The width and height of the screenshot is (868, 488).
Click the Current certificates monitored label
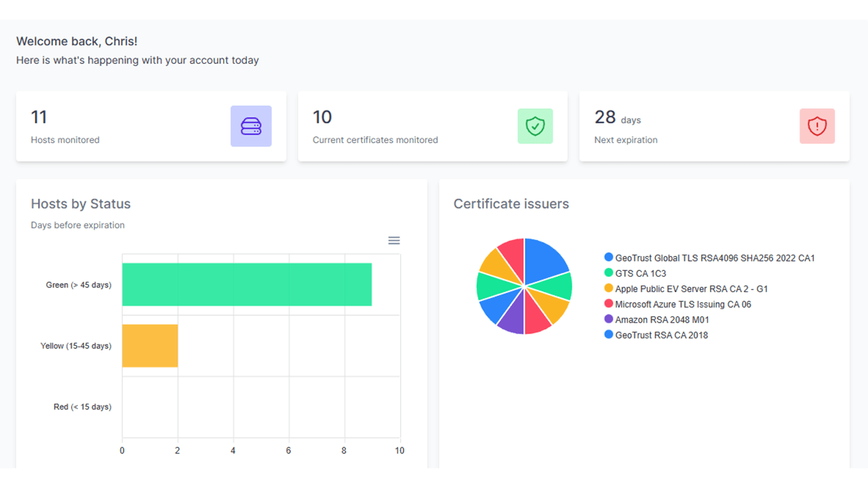375,140
